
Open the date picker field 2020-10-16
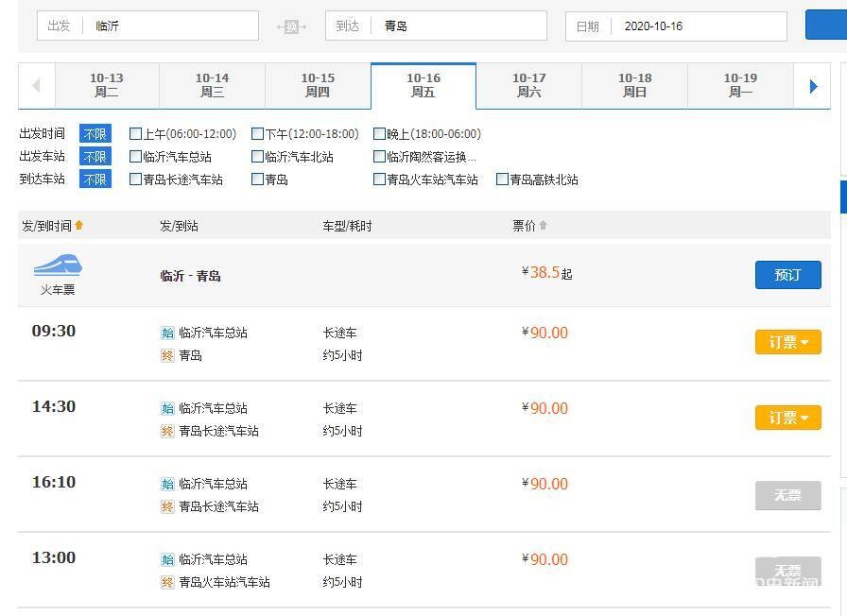point(698,26)
